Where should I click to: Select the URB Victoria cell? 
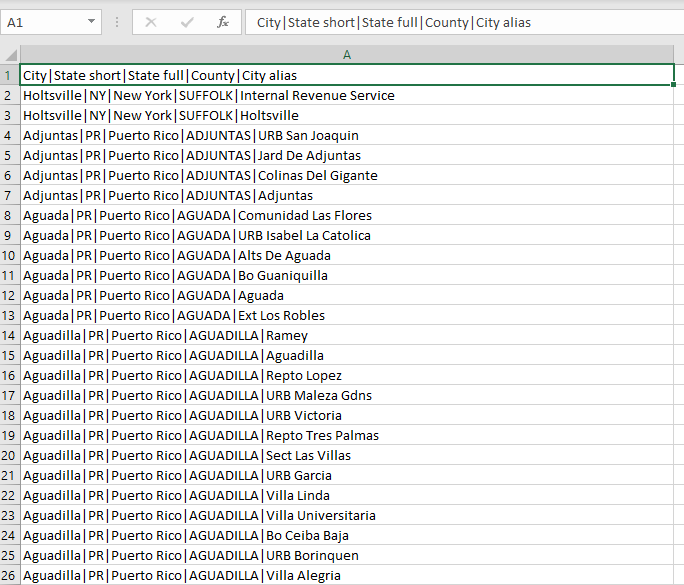tap(347, 416)
